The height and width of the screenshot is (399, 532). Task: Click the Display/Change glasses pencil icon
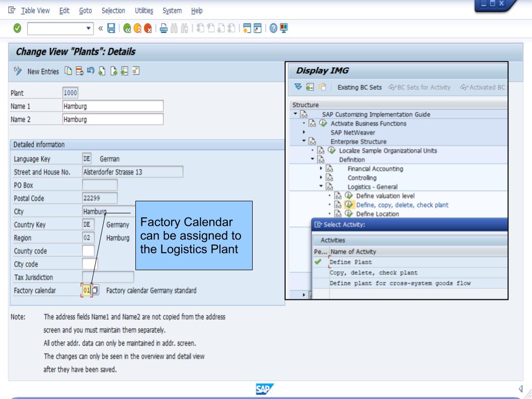[18, 71]
